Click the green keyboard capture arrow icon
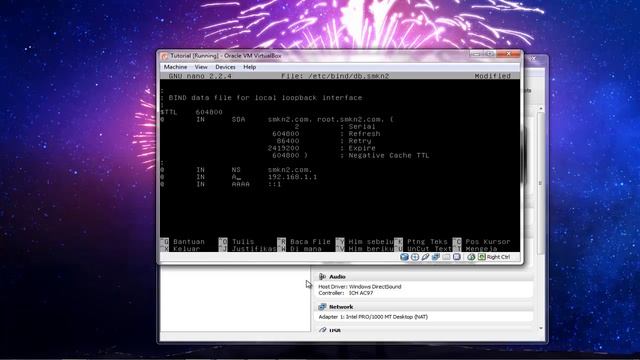The height and width of the screenshot is (360, 640). (482, 257)
